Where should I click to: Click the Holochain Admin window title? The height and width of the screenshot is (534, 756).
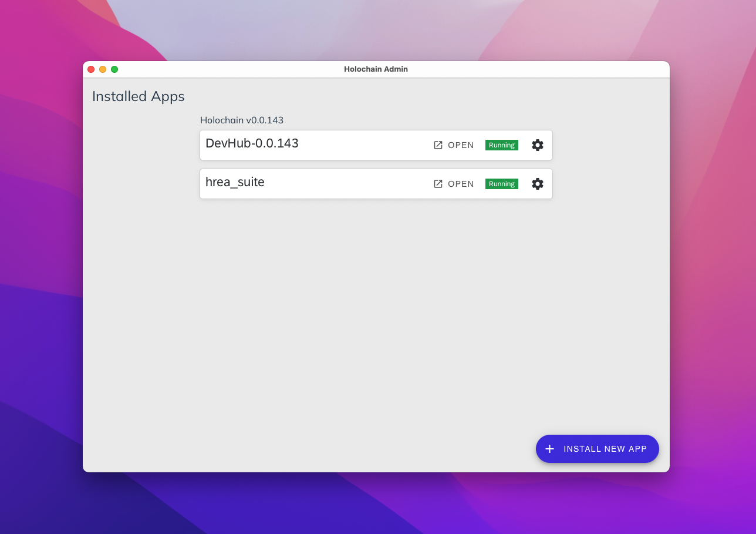[x=376, y=69]
